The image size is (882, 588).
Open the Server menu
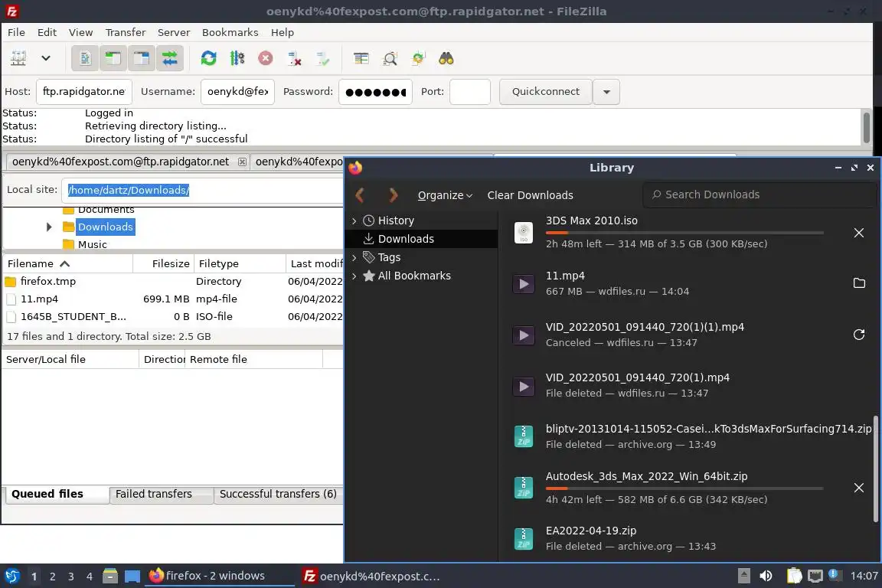tap(173, 32)
